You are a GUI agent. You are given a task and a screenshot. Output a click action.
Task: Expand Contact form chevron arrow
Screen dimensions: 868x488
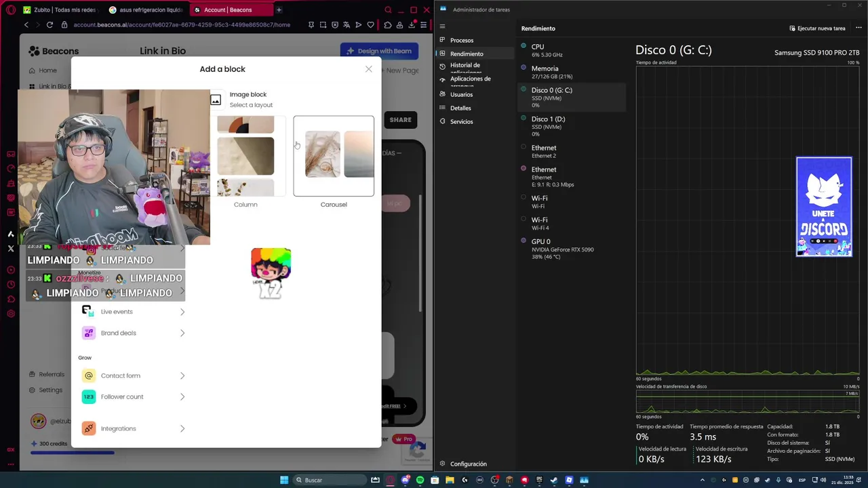coord(182,375)
